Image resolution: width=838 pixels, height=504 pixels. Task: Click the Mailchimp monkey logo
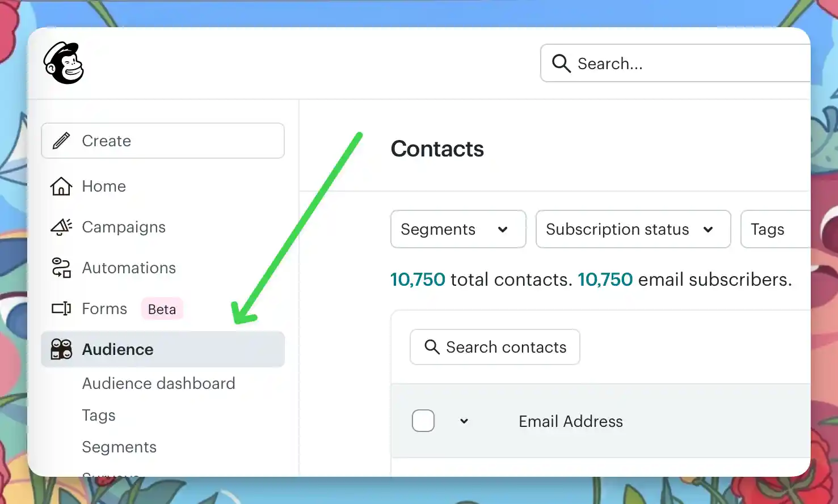click(64, 63)
